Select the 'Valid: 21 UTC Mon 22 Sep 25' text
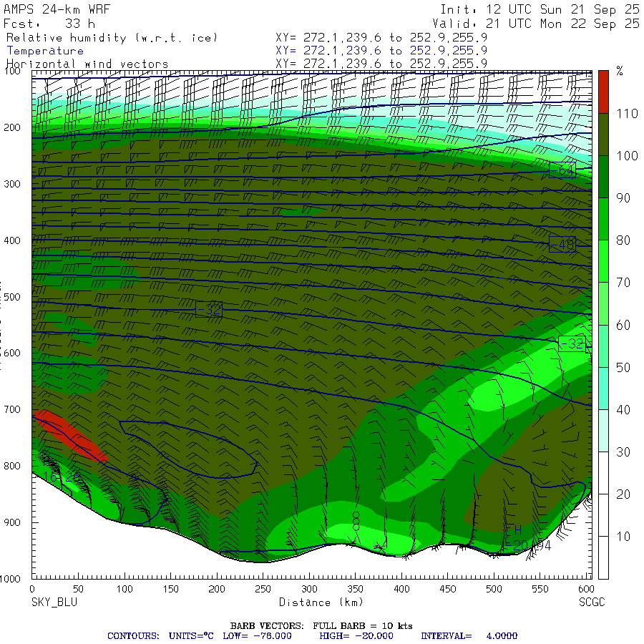Viewport: 644px width, 644px height. tap(536, 24)
